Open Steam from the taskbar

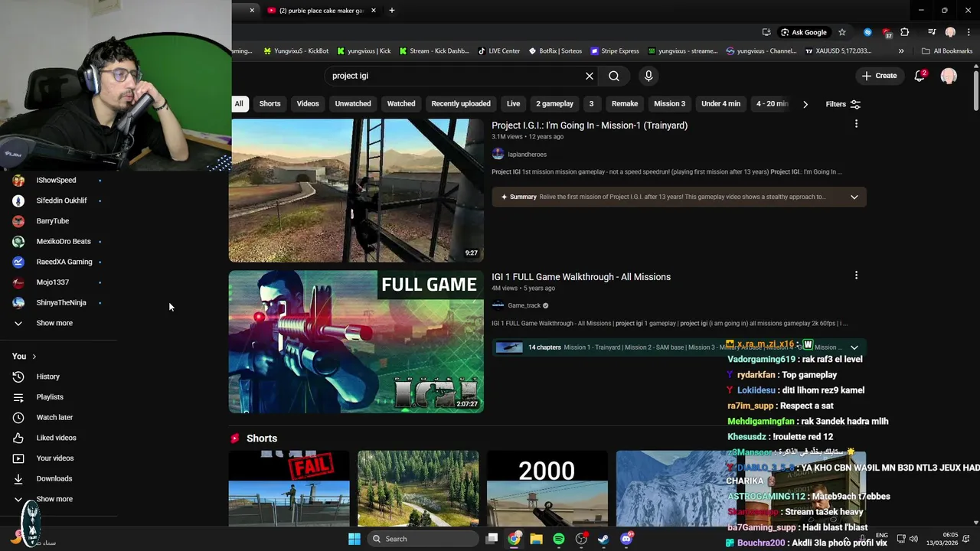click(x=603, y=539)
